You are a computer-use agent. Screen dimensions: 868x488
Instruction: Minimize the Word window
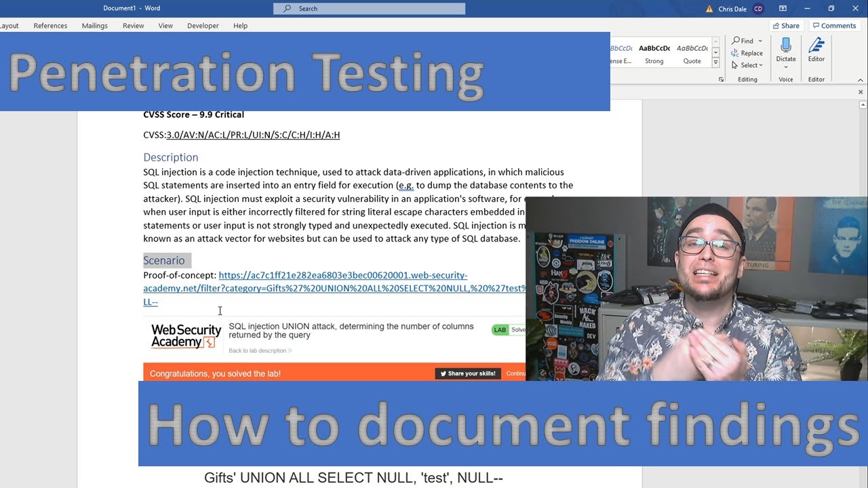tap(807, 8)
